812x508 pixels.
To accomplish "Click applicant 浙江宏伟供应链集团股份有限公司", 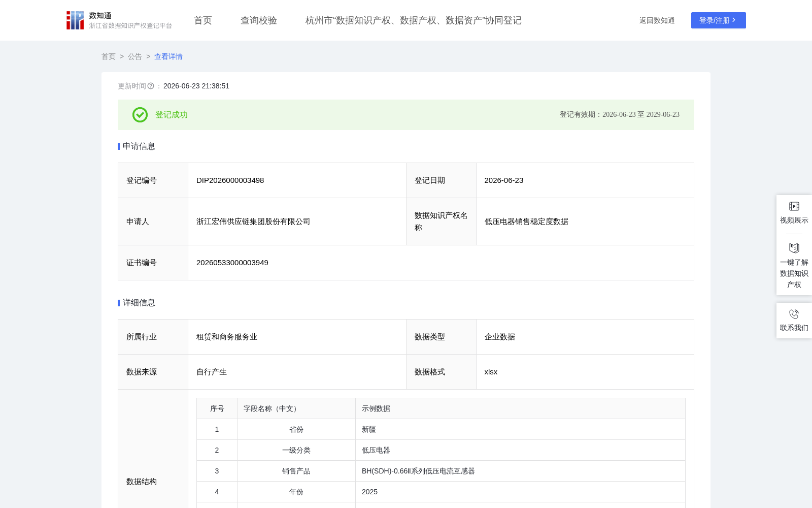I will [253, 221].
